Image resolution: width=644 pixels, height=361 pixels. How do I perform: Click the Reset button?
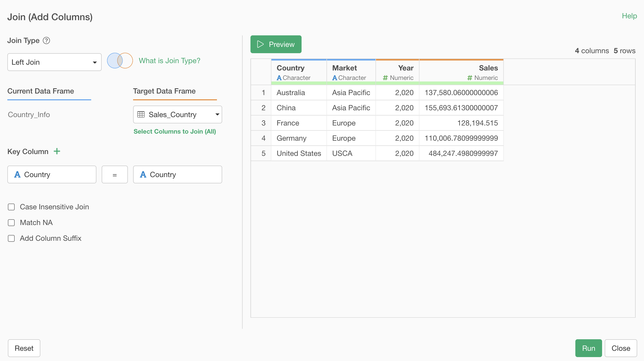click(x=24, y=348)
